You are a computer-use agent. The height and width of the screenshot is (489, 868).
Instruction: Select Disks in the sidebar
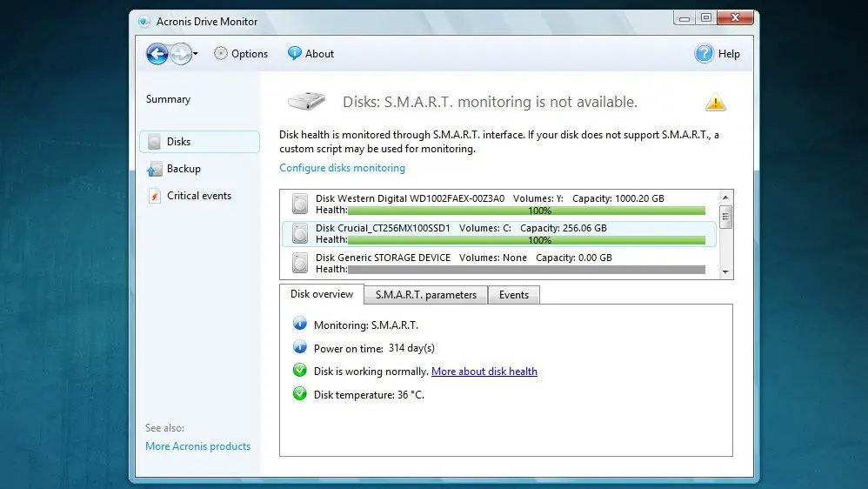200,142
